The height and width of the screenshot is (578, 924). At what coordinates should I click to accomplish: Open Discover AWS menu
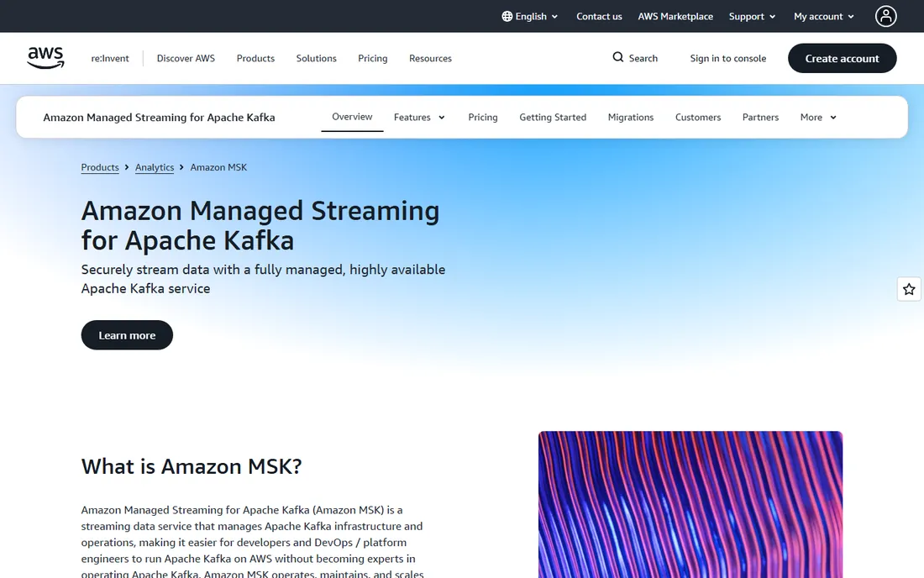(x=186, y=58)
